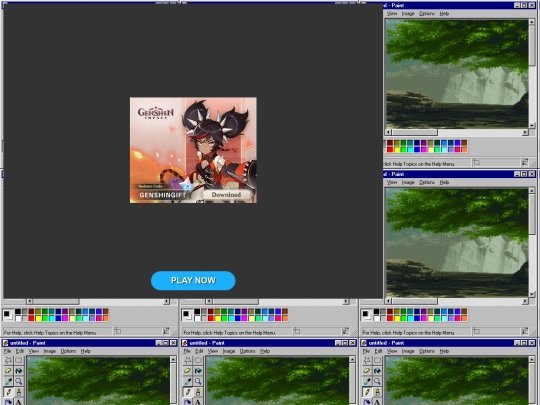540x405 pixels.
Task: Pick bright green swatch in middle-center Paint palette
Action: point(224,318)
